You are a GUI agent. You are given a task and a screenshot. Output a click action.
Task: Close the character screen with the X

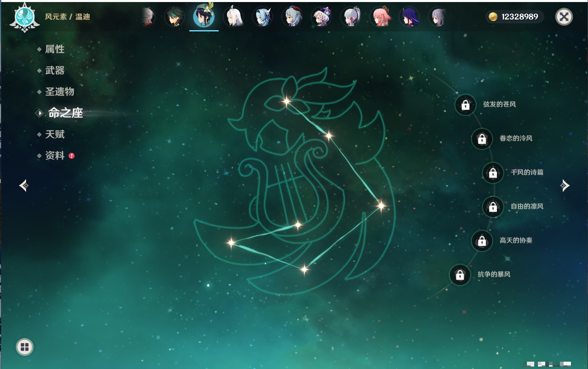(564, 17)
